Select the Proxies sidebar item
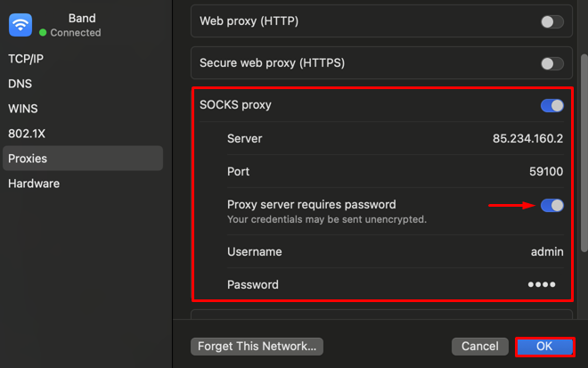Viewport: 588px width, 368px height. pyautogui.click(x=83, y=159)
